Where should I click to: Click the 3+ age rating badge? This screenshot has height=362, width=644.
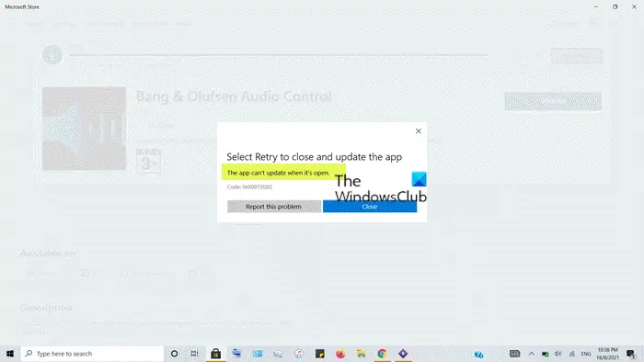pyautogui.click(x=149, y=161)
